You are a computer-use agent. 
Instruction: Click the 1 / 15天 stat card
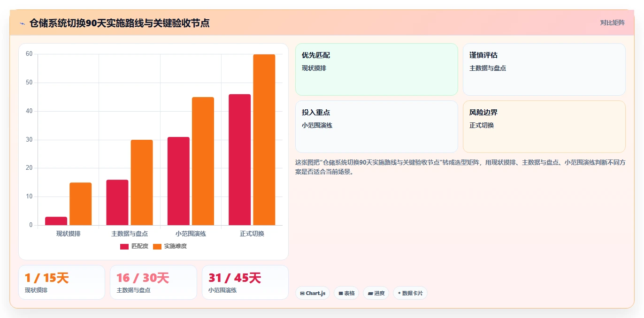[61, 282]
